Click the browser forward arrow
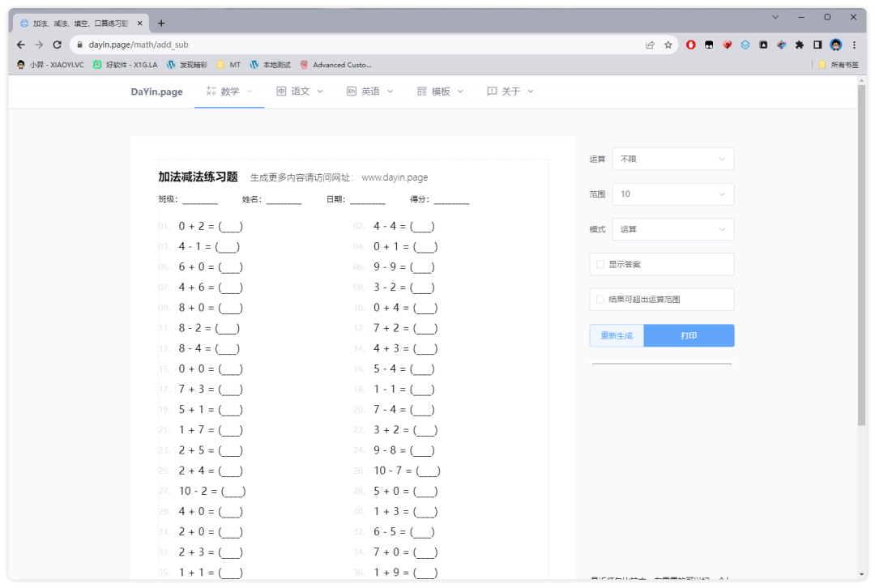Image resolution: width=875 pixels, height=588 pixels. point(39,45)
